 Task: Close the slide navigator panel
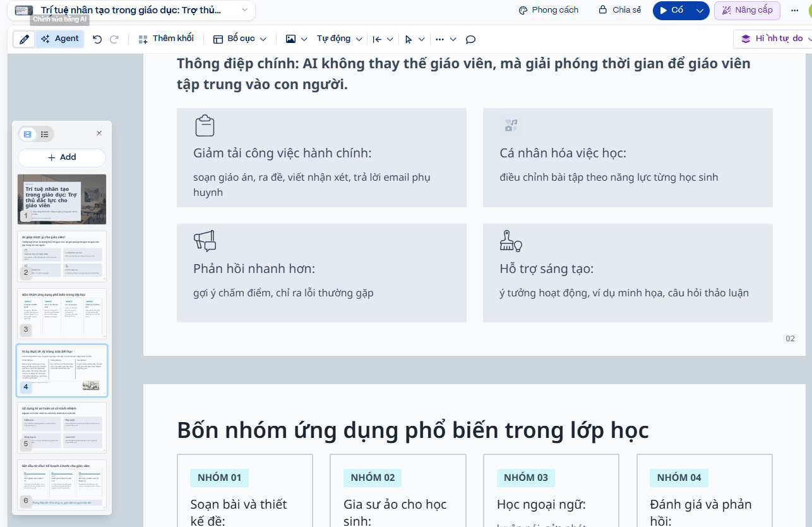(99, 133)
